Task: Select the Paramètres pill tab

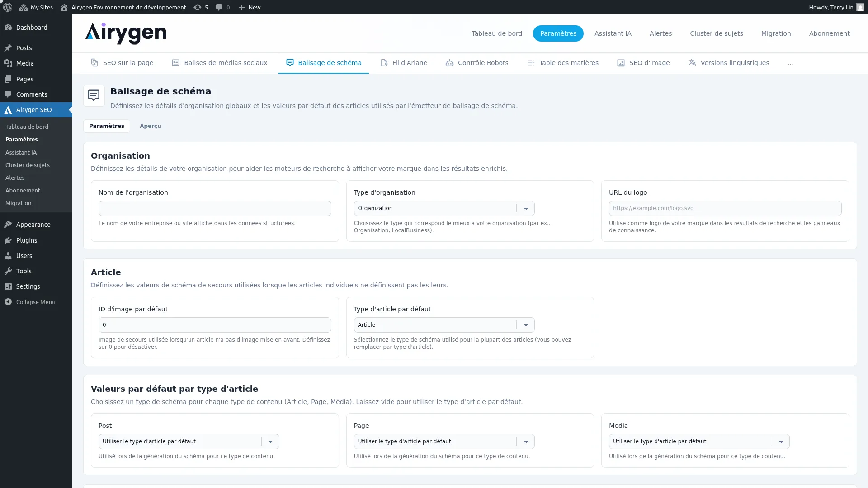Action: coord(558,33)
